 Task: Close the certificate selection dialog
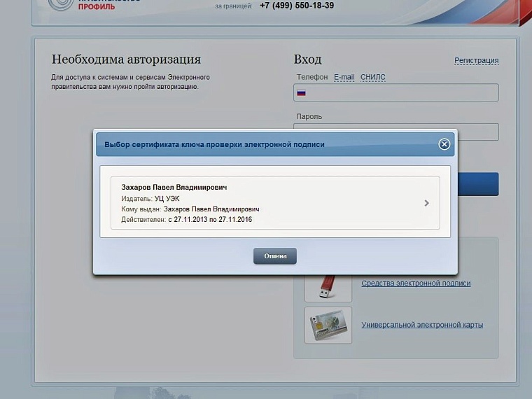pos(444,144)
